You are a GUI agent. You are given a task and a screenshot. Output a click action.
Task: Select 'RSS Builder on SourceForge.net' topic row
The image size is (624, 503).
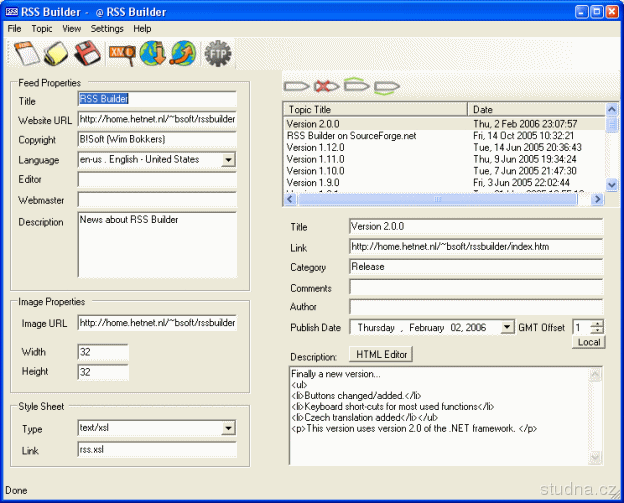351,136
